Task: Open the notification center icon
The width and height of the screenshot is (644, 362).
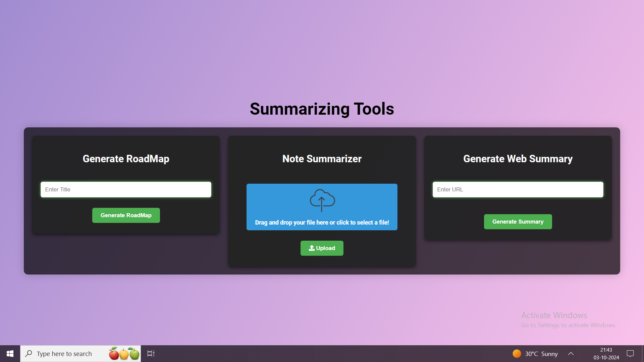Action: pyautogui.click(x=630, y=354)
